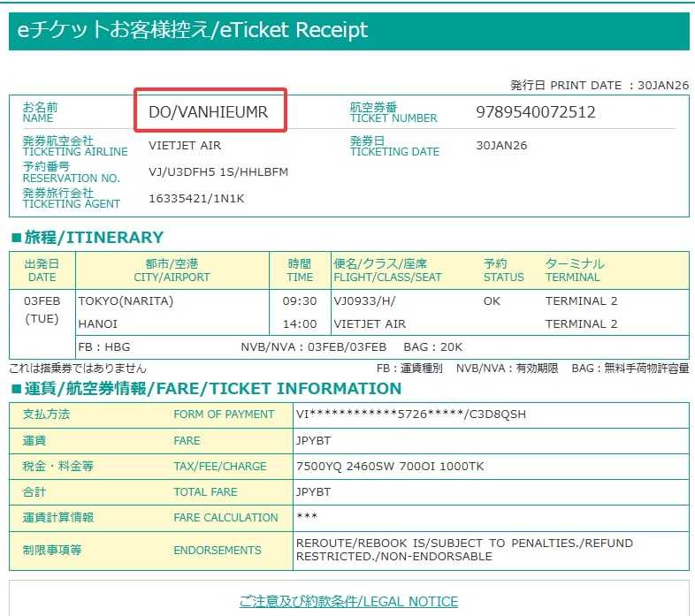Click the ITINERARY section heading
Image resolution: width=695 pixels, height=616 pixels.
tap(87, 237)
